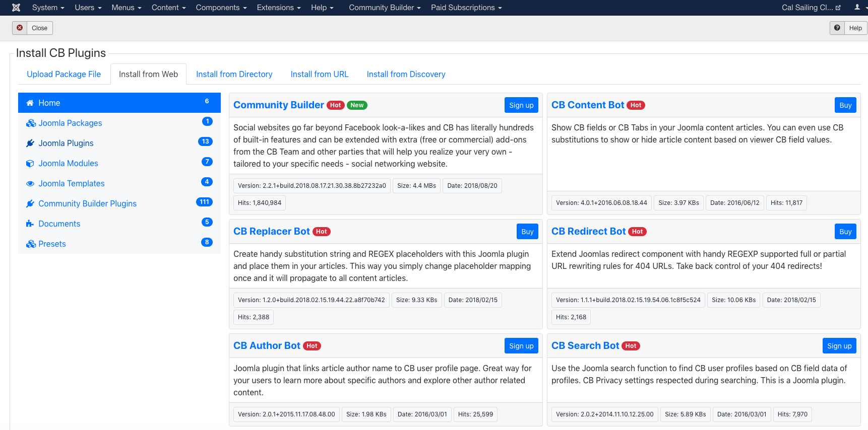Open the Menus dropdown
The height and width of the screenshot is (430, 868).
tap(127, 8)
